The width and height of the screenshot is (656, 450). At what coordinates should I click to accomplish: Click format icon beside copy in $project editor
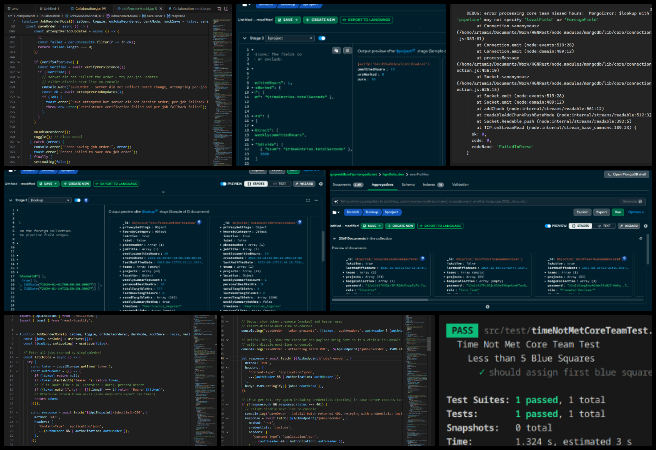(x=347, y=51)
